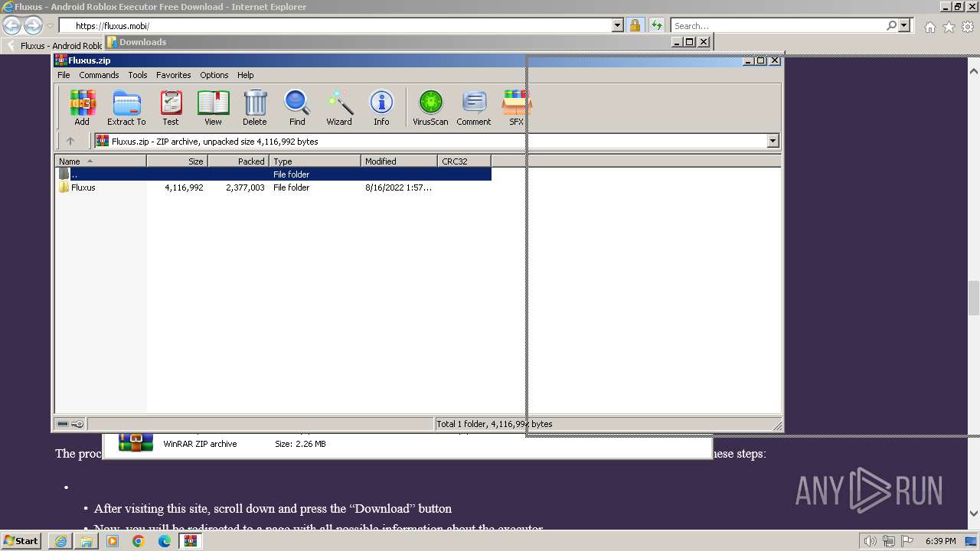This screenshot has width=980, height=551.
Task: Open IE Favorites star icon
Action: (949, 27)
